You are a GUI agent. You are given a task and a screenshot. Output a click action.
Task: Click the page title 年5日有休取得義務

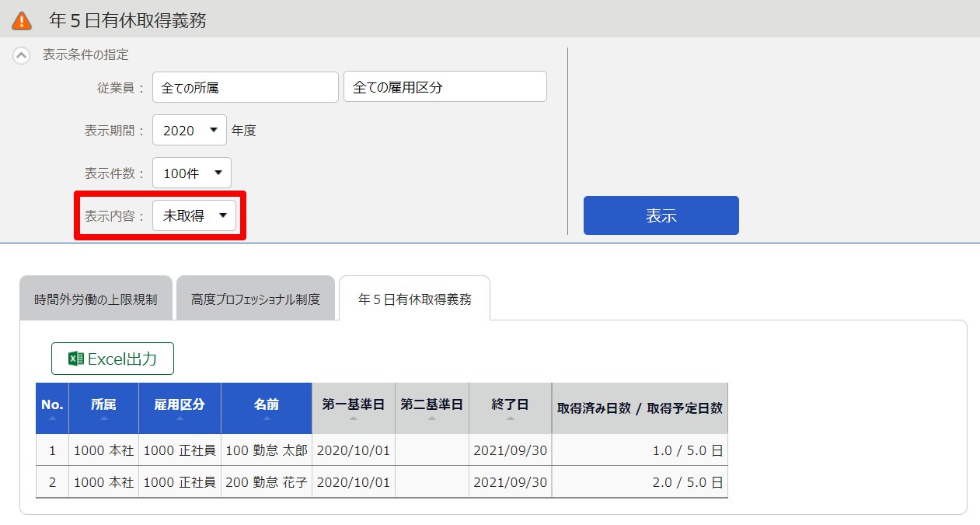127,20
